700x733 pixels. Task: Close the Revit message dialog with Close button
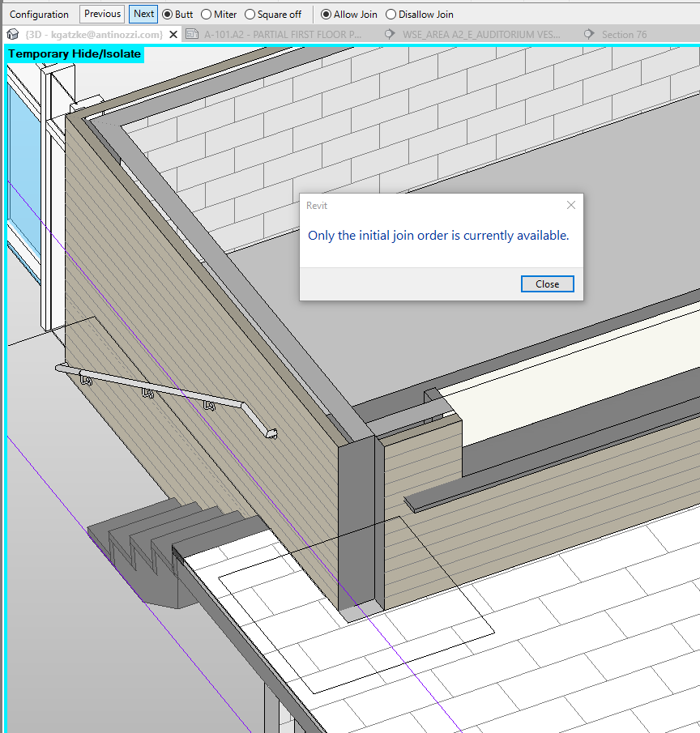pyautogui.click(x=547, y=283)
